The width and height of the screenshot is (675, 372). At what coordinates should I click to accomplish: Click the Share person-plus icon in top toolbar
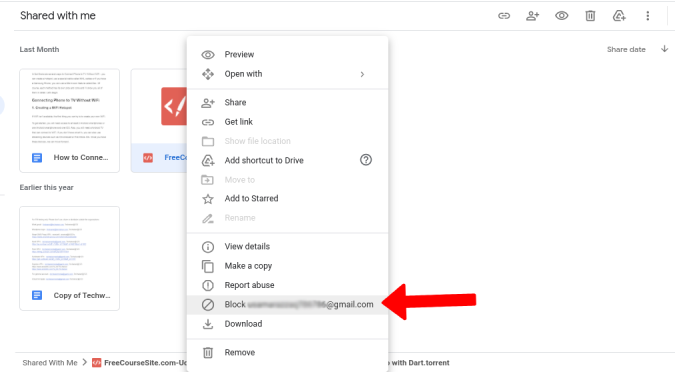pos(533,16)
